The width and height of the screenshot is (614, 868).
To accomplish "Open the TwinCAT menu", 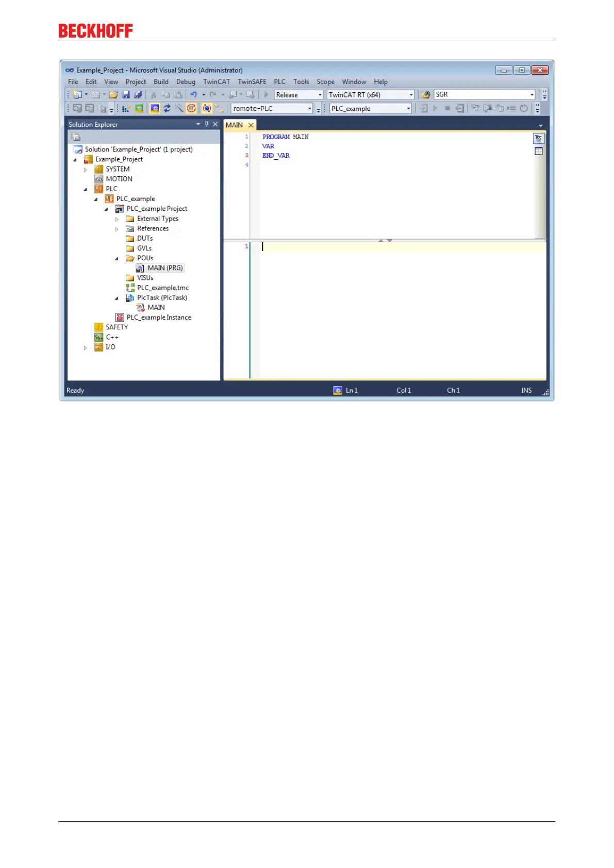I will coord(217,81).
